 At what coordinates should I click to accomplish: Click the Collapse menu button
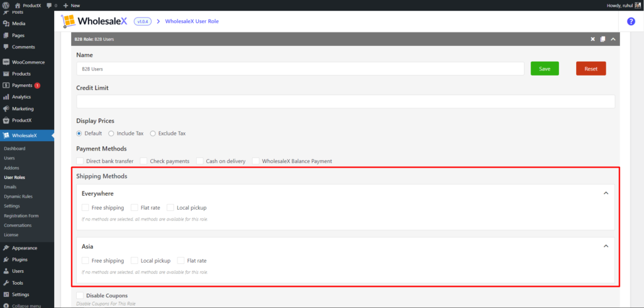(22, 305)
